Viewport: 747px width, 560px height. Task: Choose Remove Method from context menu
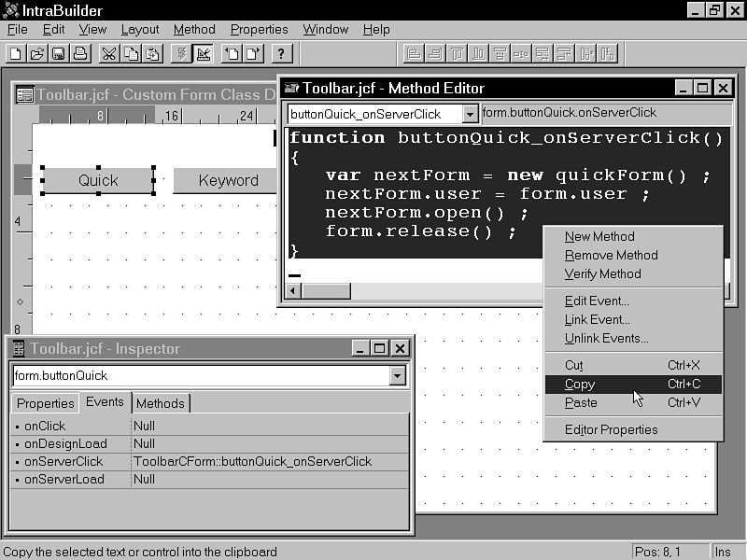[x=633, y=255]
